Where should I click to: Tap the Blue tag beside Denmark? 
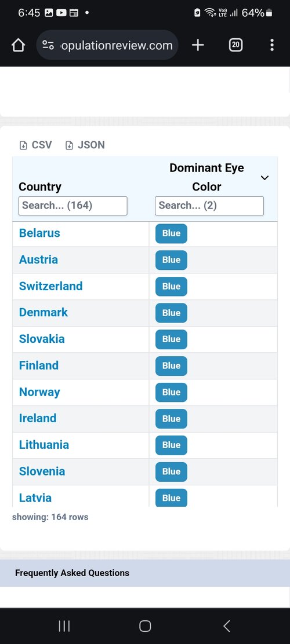171,313
